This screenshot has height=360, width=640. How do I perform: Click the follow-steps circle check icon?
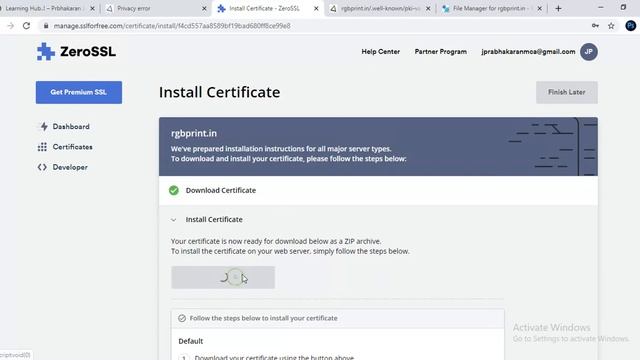182,318
